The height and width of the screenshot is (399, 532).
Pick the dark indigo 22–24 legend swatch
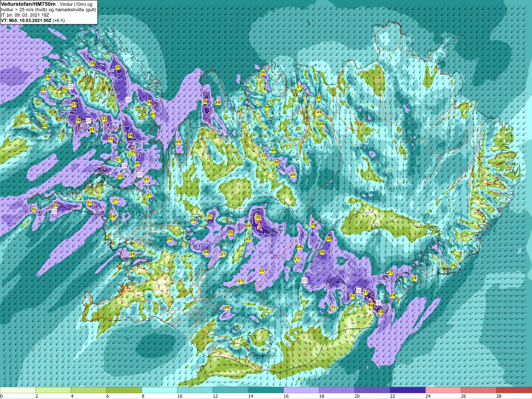point(408,390)
